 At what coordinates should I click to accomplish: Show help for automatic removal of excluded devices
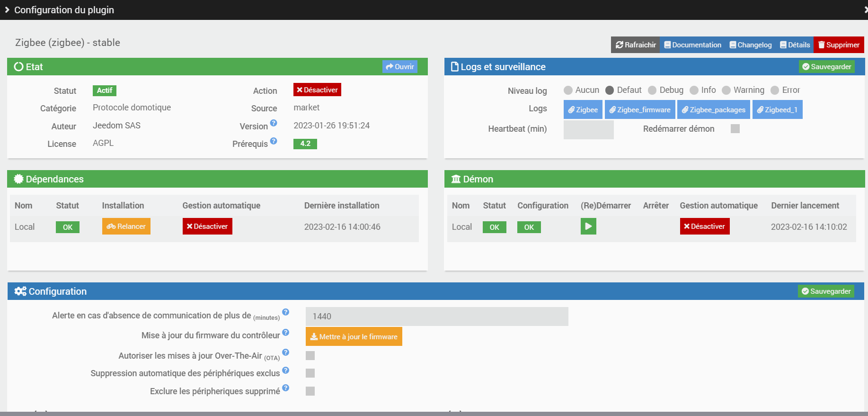pyautogui.click(x=286, y=370)
